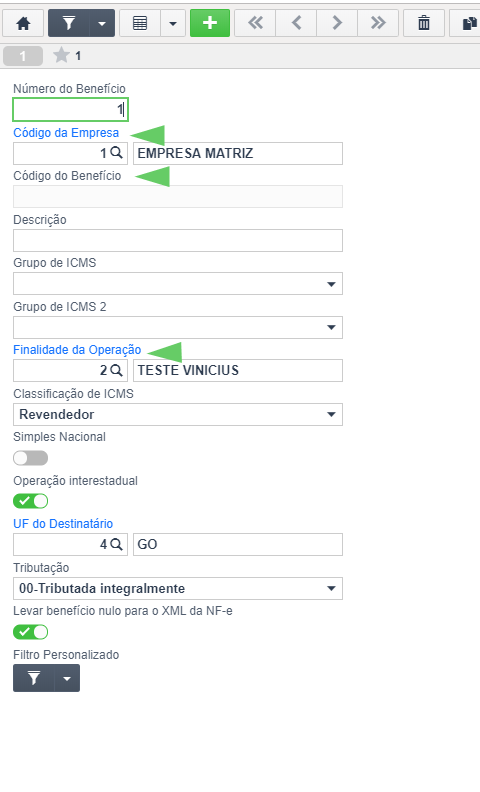Add a new record with plus button
480x792 pixels.
tap(210, 23)
